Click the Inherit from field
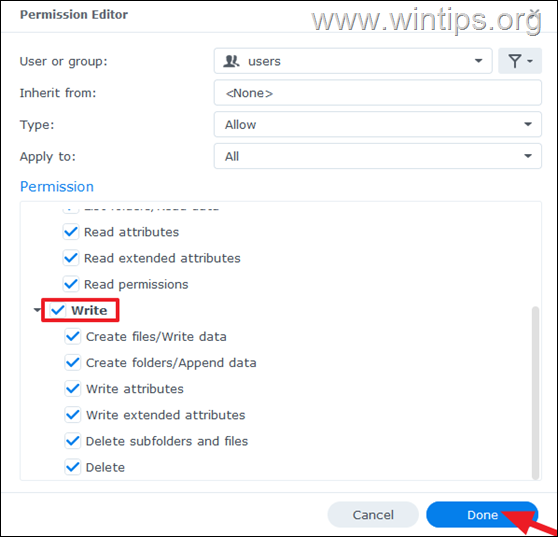This screenshot has width=558, height=537. 378,93
